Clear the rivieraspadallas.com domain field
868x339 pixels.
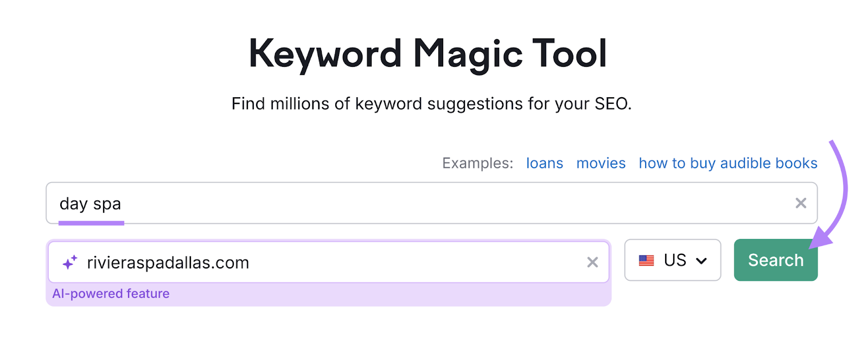point(592,262)
